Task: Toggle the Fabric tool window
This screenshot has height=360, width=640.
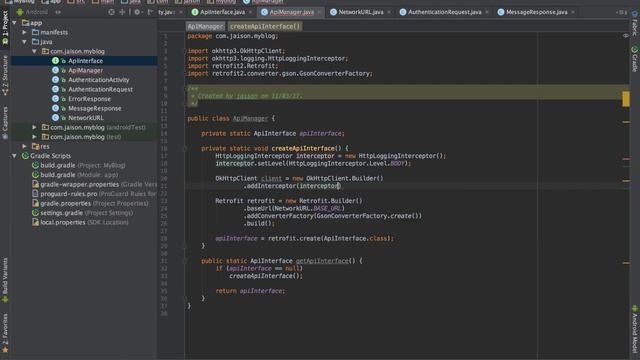Action: pyautogui.click(x=635, y=24)
